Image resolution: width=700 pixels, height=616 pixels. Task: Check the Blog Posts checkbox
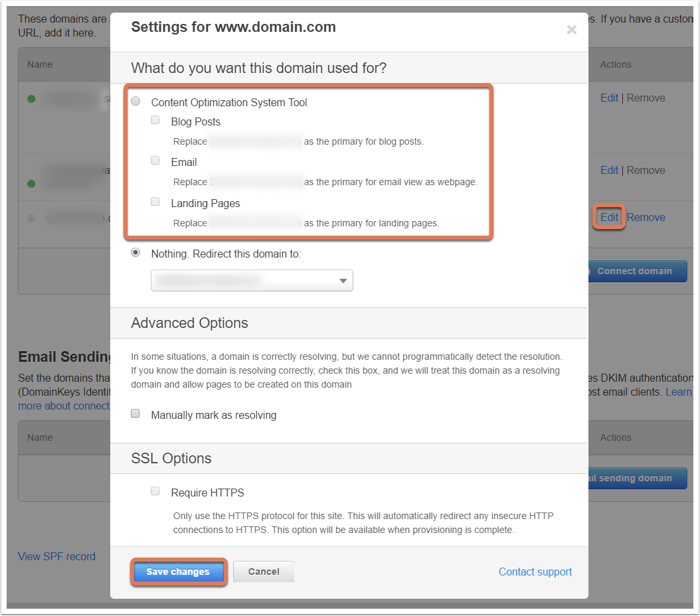155,120
